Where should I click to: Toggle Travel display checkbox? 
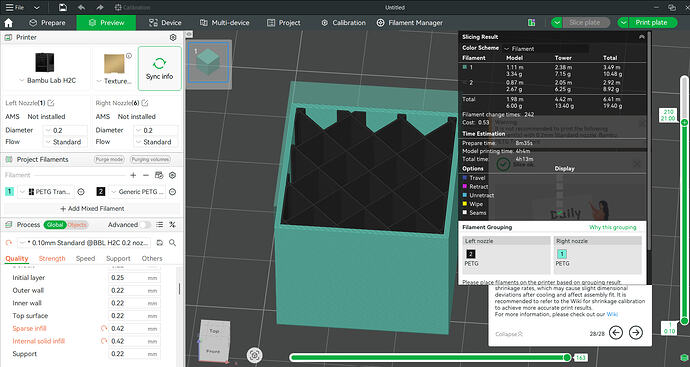464,178
